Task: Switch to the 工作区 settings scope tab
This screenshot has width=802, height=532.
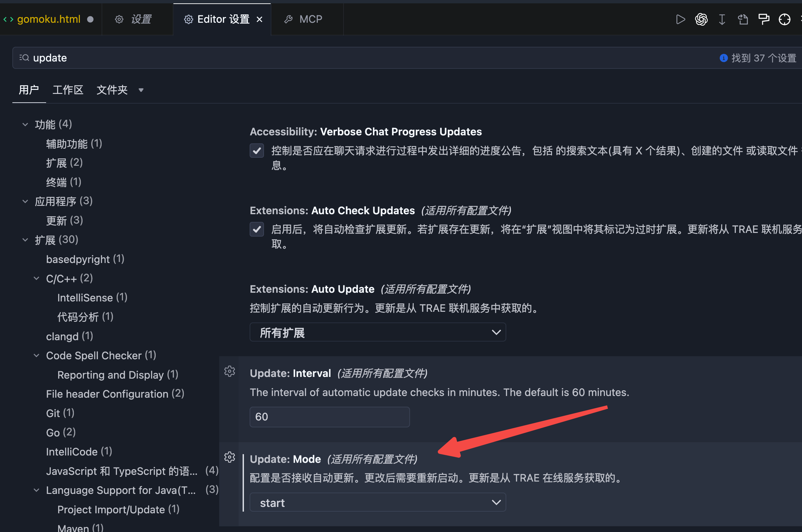Action: (68, 90)
